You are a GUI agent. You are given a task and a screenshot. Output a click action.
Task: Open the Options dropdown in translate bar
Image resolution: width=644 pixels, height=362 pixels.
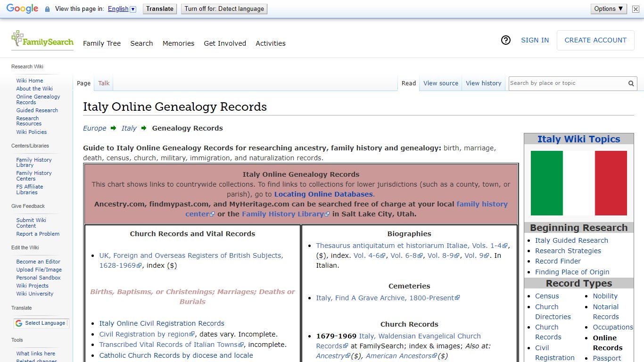point(609,9)
